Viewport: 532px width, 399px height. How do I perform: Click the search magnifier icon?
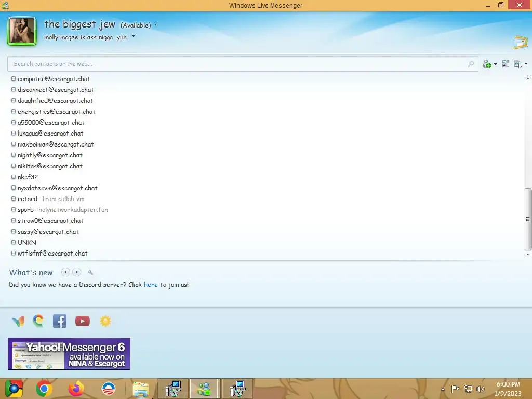click(x=471, y=64)
